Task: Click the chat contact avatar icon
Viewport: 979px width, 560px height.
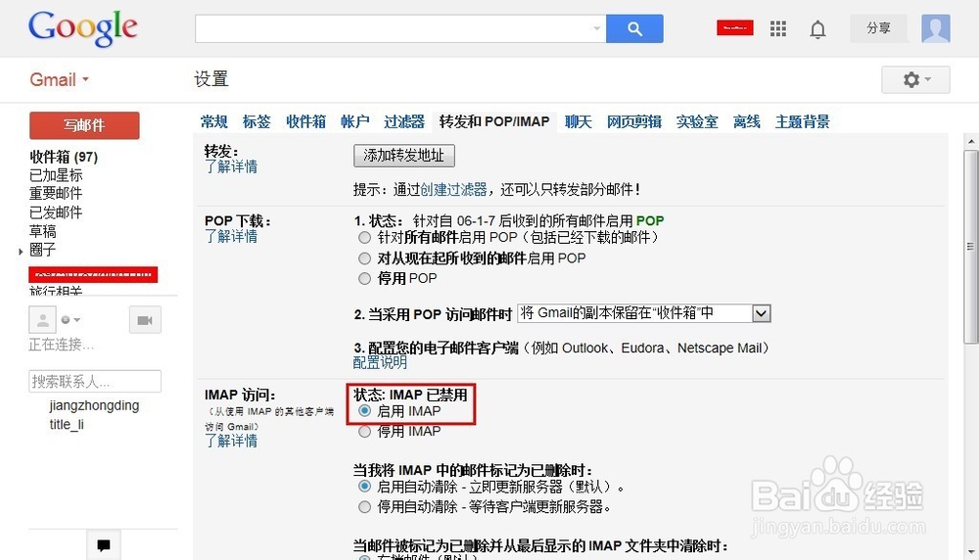Action: tap(42, 320)
